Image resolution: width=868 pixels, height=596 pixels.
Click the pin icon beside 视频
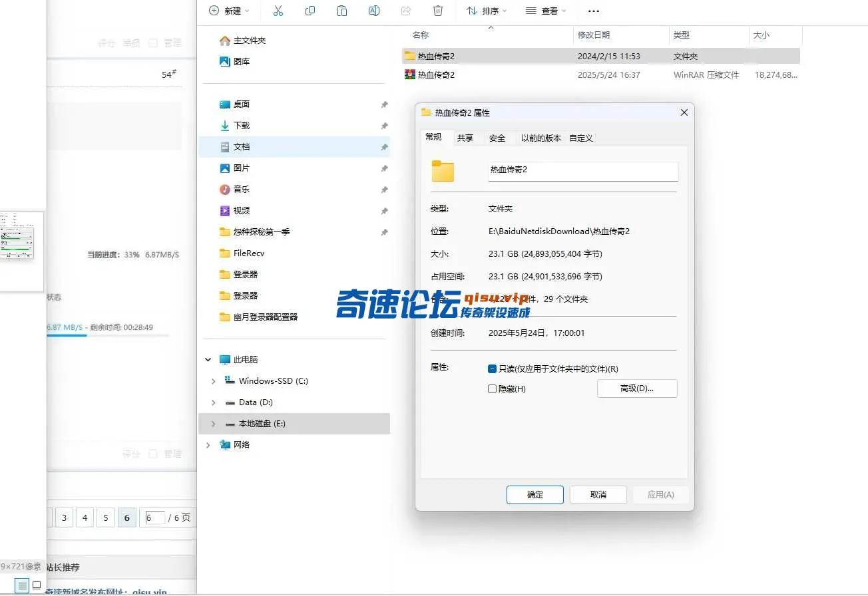click(x=384, y=211)
